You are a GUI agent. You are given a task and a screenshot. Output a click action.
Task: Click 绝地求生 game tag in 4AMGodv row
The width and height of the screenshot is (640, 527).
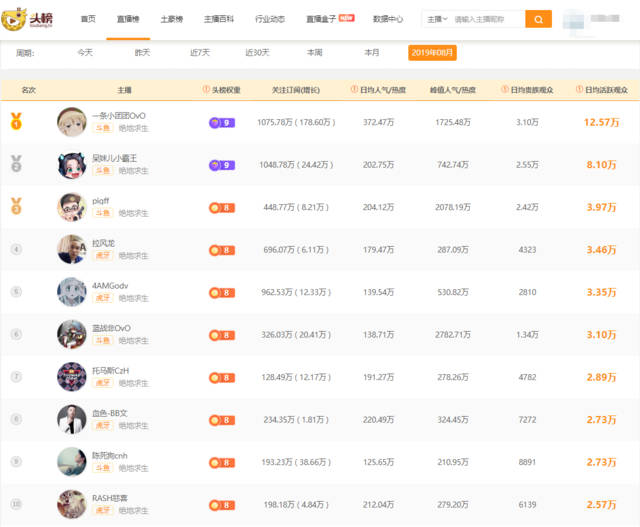click(133, 298)
